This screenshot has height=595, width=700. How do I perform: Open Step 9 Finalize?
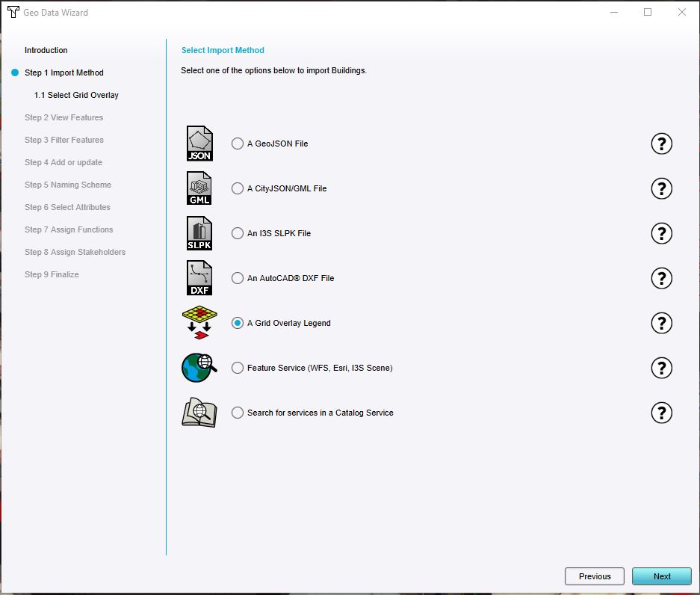pyautogui.click(x=52, y=274)
